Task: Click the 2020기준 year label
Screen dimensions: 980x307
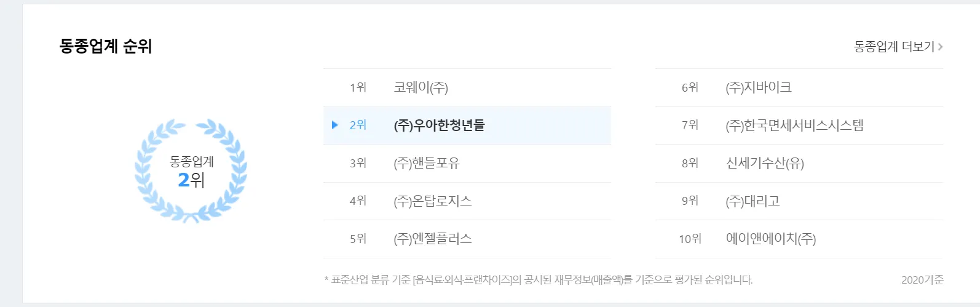Action: (922, 280)
